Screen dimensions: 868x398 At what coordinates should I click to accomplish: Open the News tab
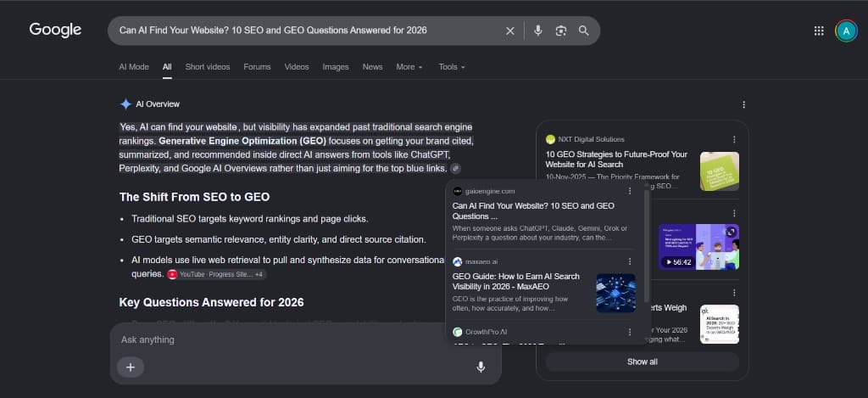373,67
